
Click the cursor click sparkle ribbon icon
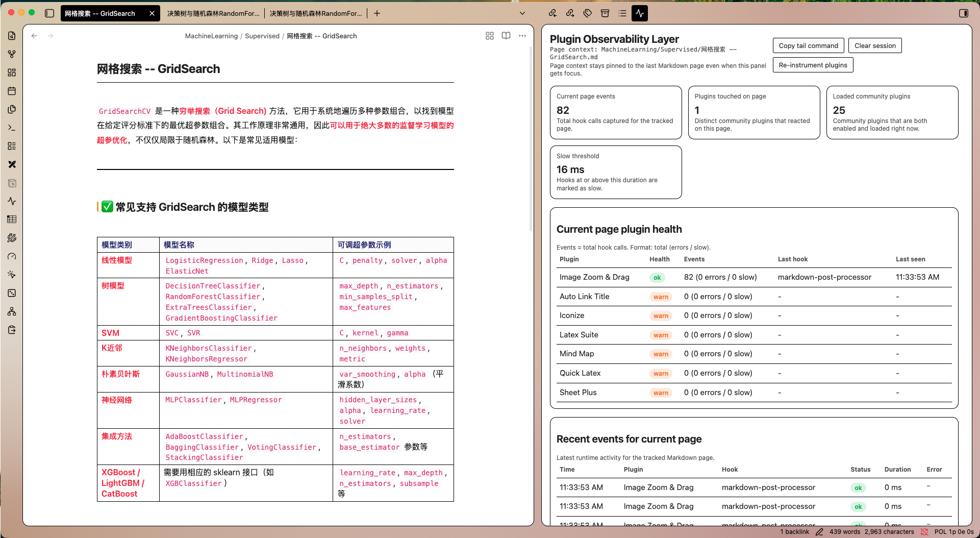(12, 275)
